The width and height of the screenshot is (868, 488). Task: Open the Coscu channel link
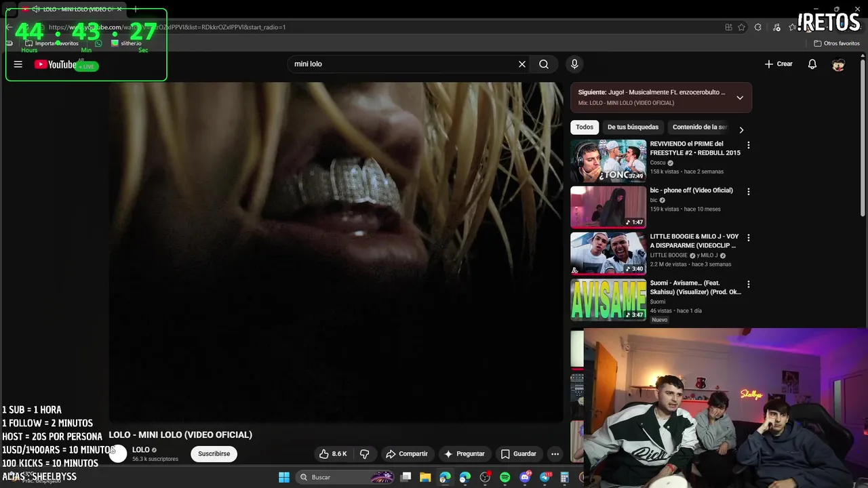658,163
